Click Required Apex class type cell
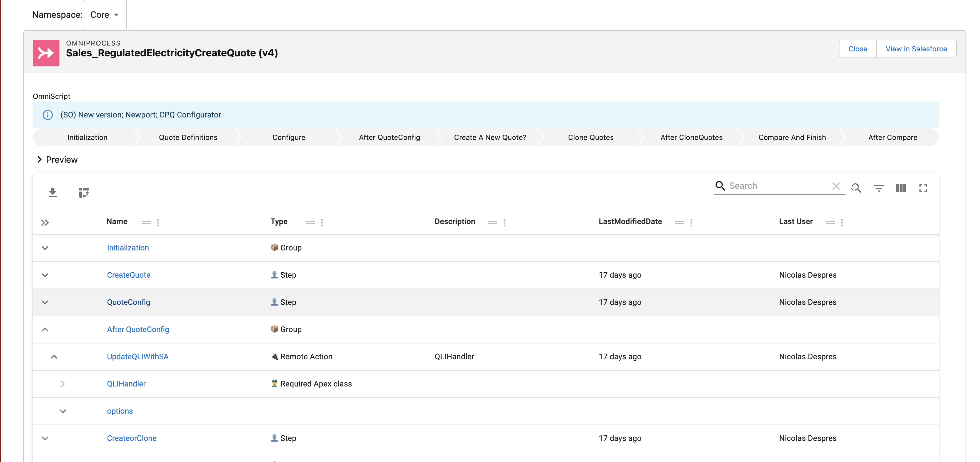 coord(311,384)
